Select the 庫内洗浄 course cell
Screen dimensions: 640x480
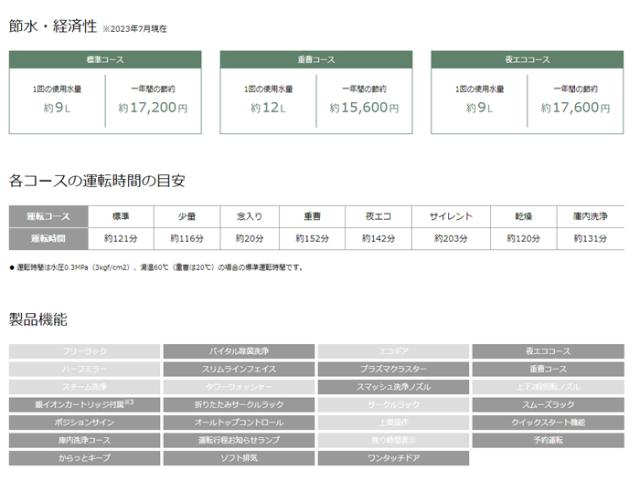(x=590, y=216)
